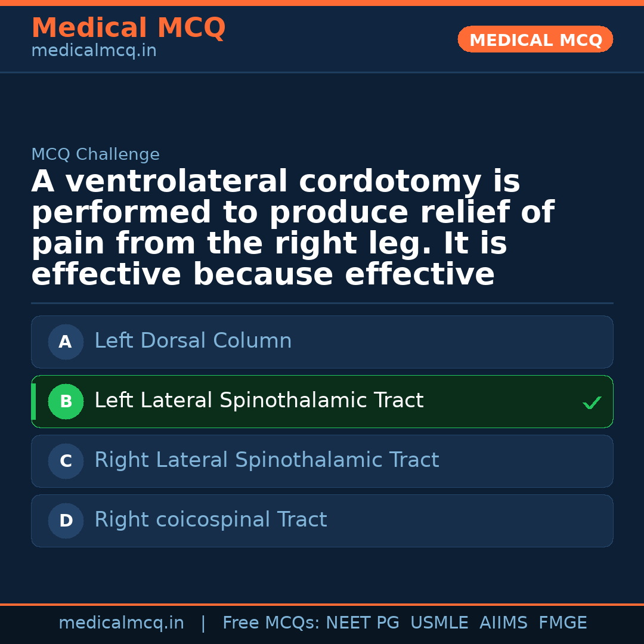Open the medicalmcq.in footer link
644x644 pixels.
121,623
